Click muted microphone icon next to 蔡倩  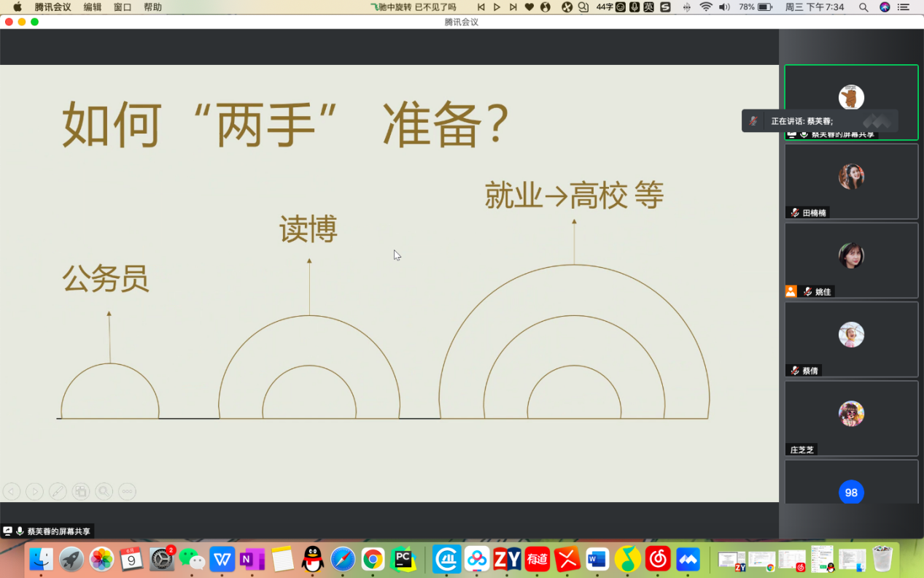[x=795, y=371]
